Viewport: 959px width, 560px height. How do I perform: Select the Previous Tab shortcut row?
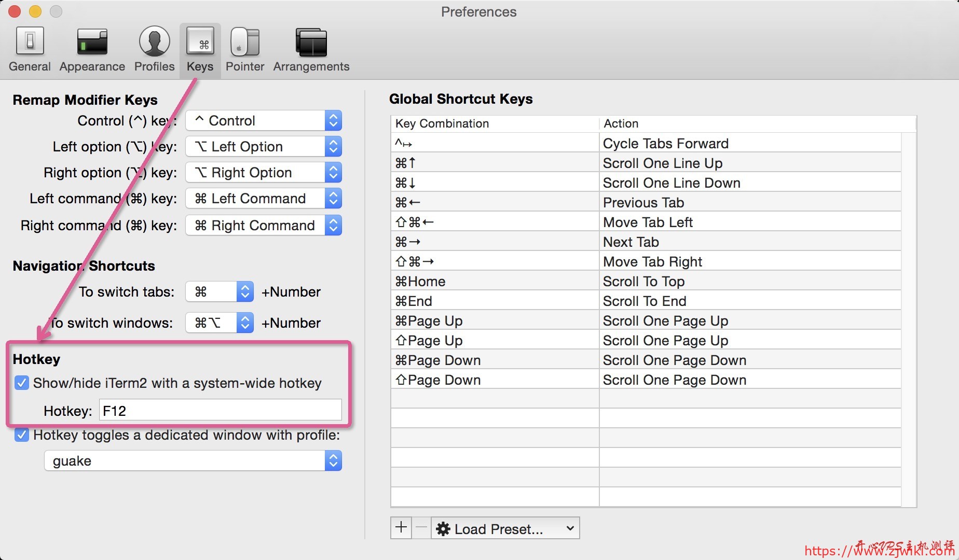click(646, 202)
